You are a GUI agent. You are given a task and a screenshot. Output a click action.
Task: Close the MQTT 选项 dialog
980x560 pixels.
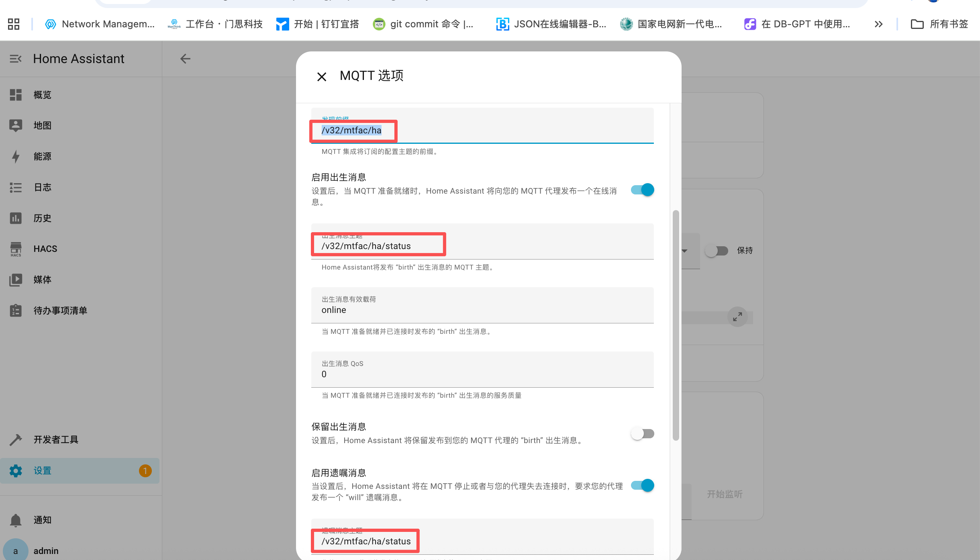[x=322, y=76]
